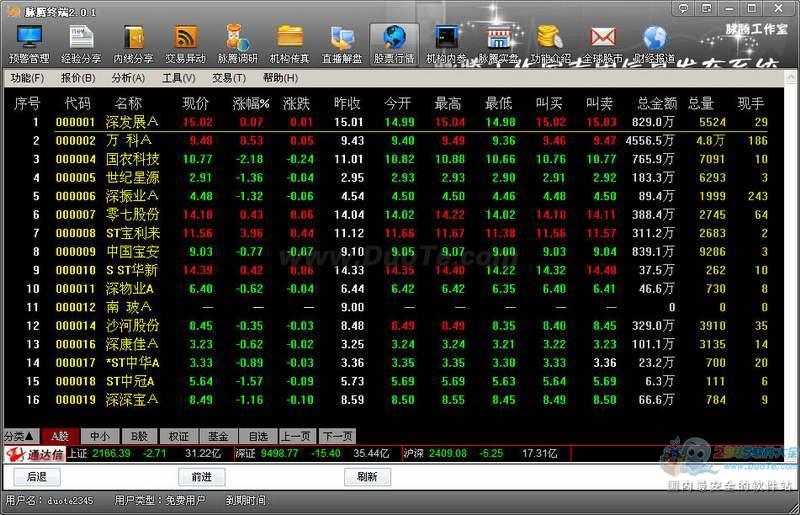The width and height of the screenshot is (800, 515).
Task: Sort by 涨幅% column header
Action: click(251, 104)
